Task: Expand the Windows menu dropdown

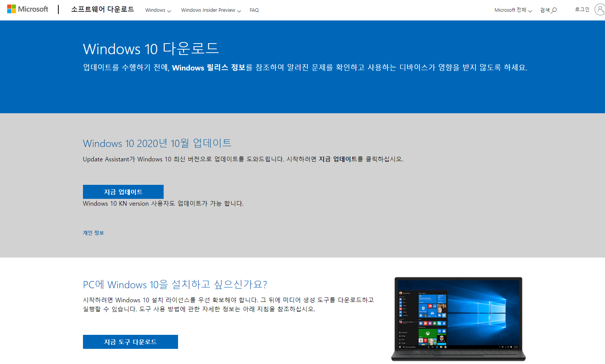Action: pos(158,10)
